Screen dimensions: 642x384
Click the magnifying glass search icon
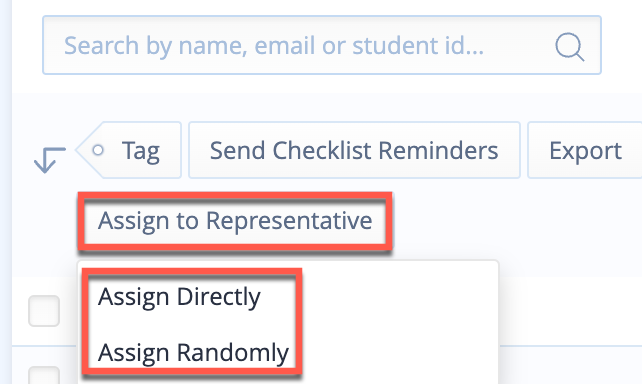pos(569,47)
